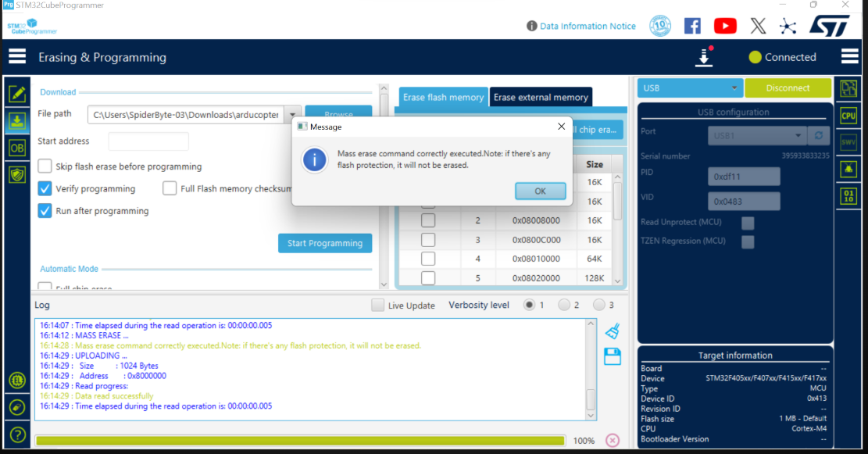Switch to Erase external memory tab
This screenshot has height=454, width=868.
point(541,98)
